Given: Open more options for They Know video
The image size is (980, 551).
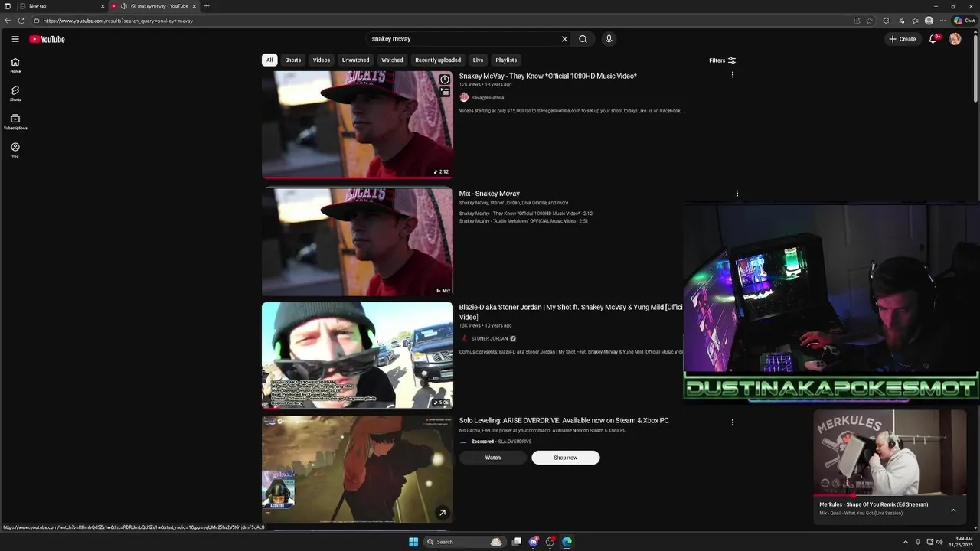Looking at the screenshot, I should tap(733, 75).
